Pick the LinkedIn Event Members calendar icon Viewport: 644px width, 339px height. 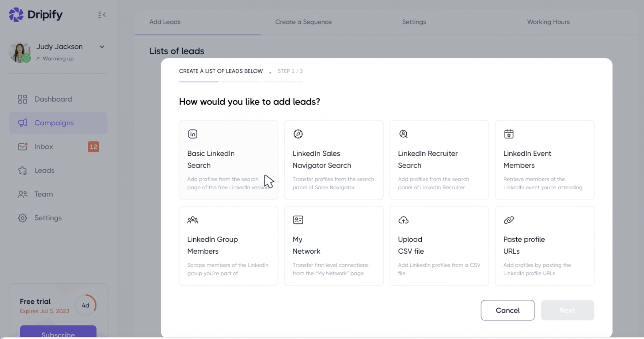[509, 134]
